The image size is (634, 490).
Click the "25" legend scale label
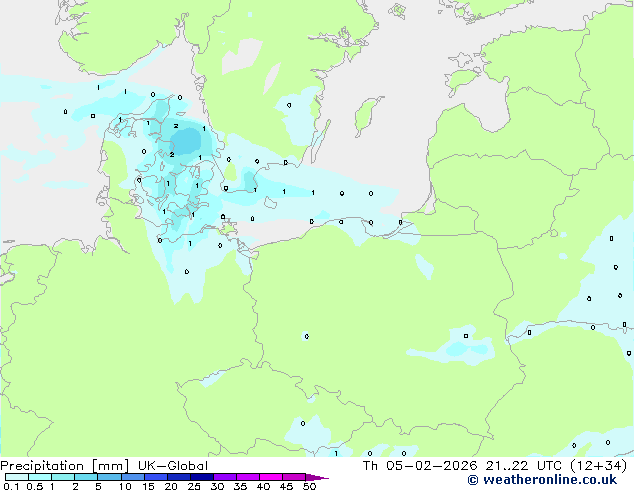[194, 486]
